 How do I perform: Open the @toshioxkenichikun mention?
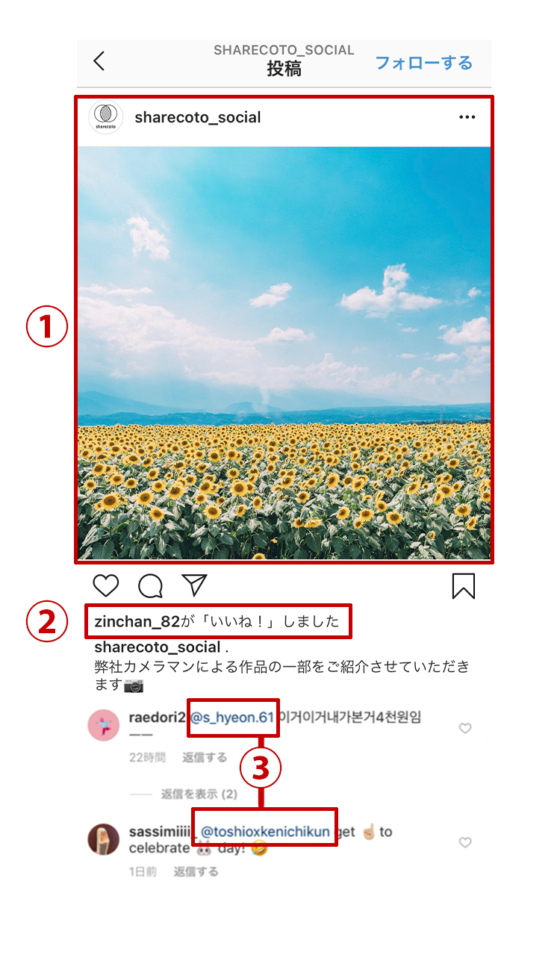pyautogui.click(x=265, y=832)
